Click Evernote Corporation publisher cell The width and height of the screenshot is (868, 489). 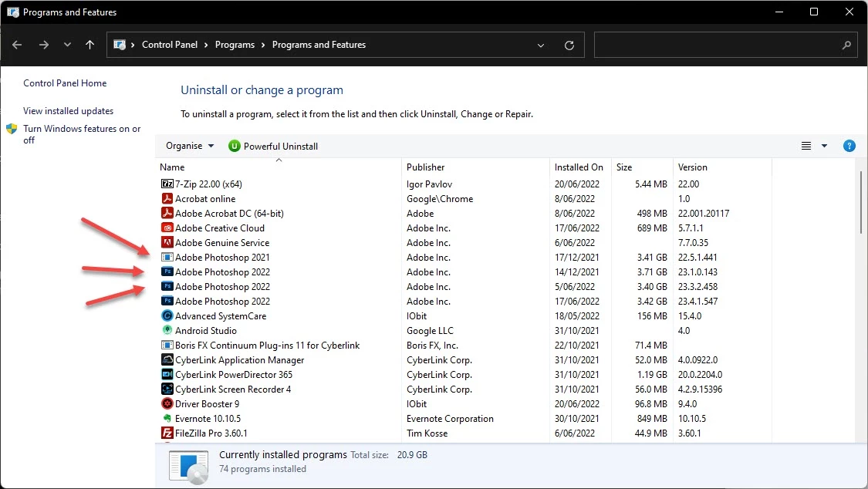click(x=450, y=419)
